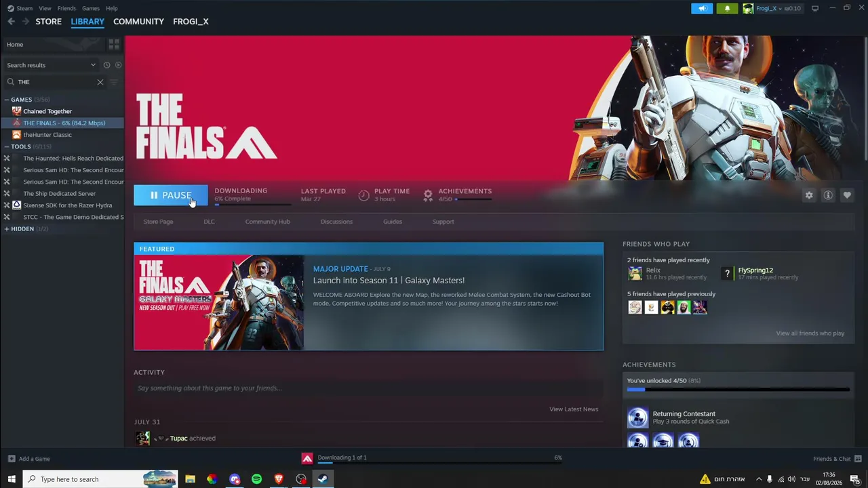
Task: Open the collections grid view icon beside Home
Action: [114, 44]
